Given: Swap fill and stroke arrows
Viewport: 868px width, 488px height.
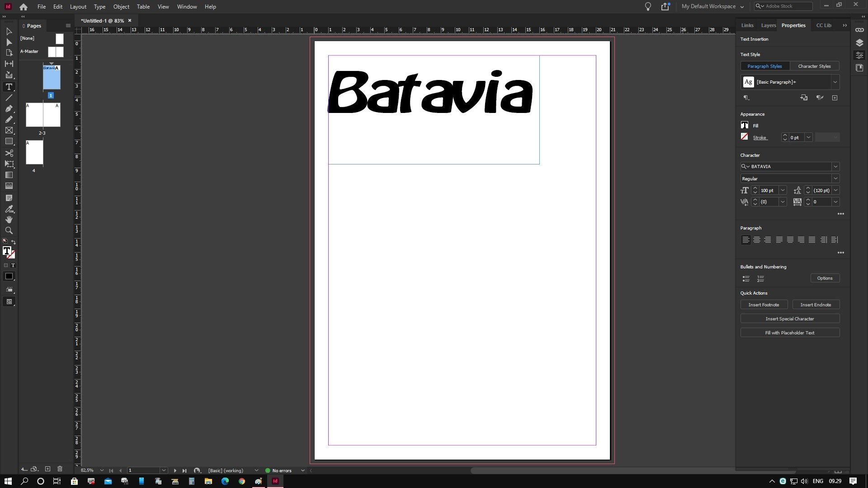Looking at the screenshot, I should [13, 242].
